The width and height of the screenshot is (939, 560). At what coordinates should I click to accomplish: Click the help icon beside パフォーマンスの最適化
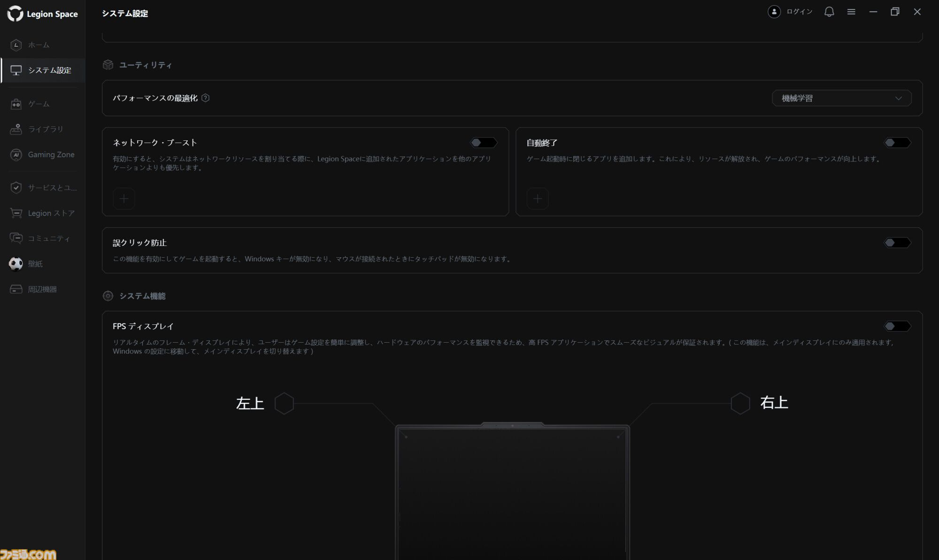tap(205, 98)
